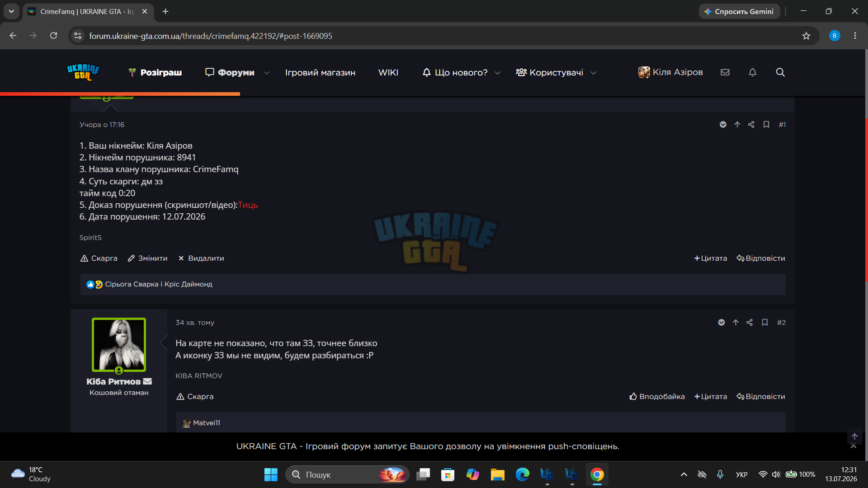Click the Google Chrome taskbar icon

point(597,474)
